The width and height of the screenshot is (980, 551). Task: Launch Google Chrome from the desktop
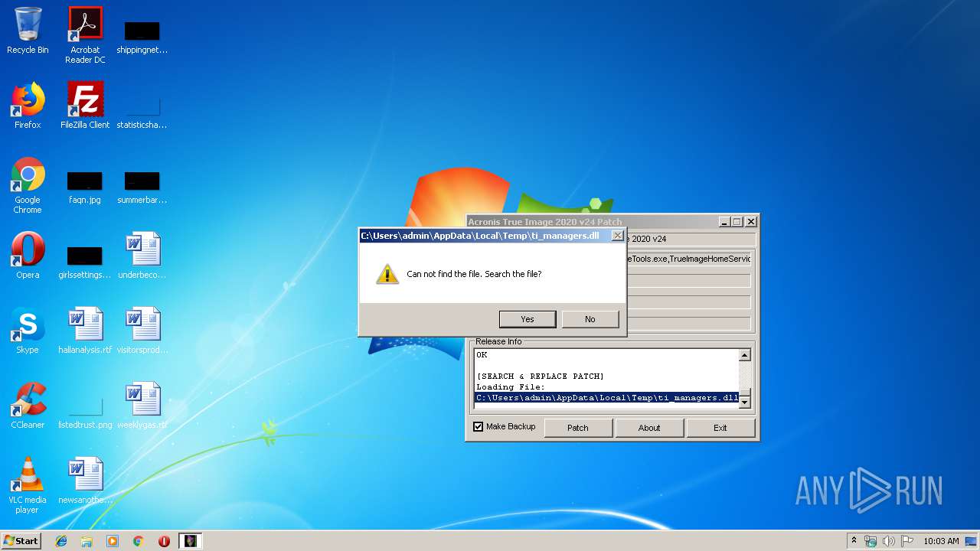click(x=28, y=185)
